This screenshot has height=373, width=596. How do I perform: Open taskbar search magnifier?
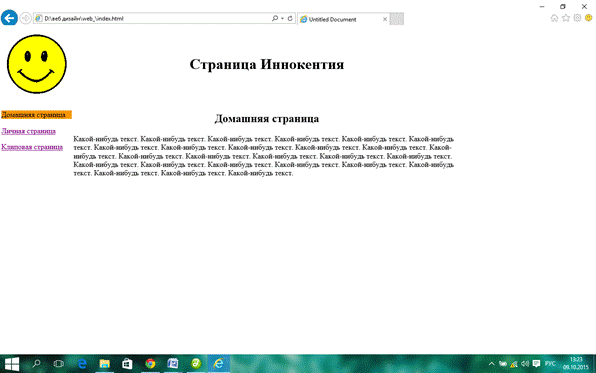(x=36, y=364)
